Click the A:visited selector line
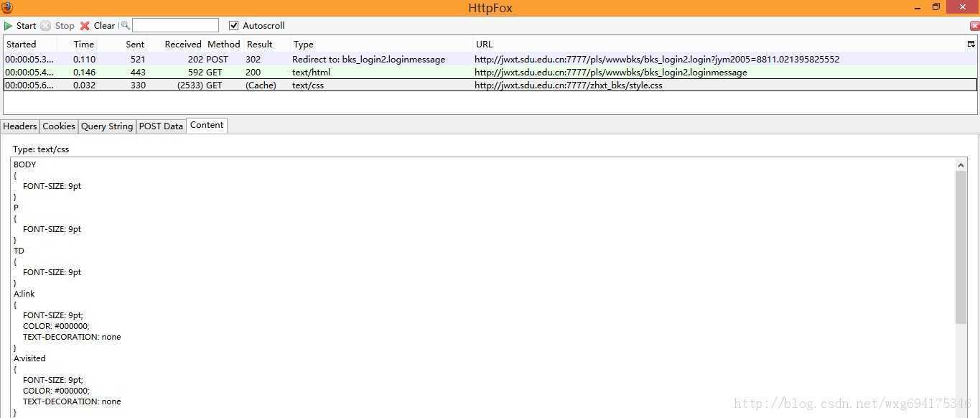 click(x=29, y=358)
